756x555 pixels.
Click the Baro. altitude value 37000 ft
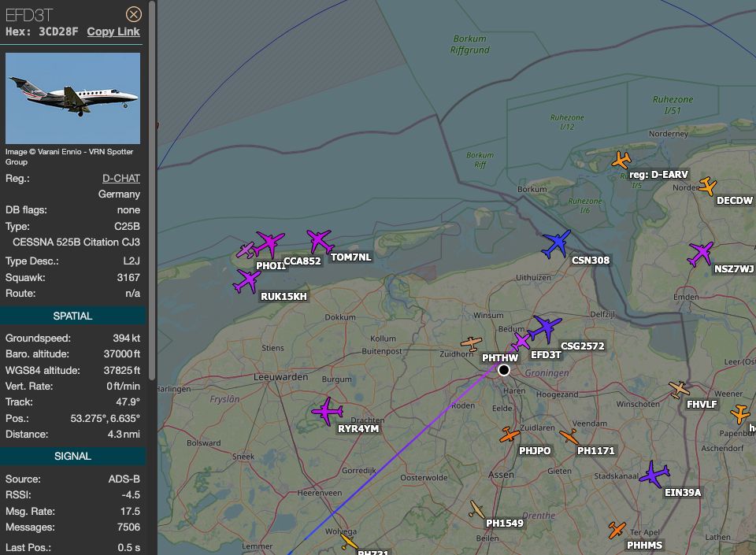click(122, 354)
